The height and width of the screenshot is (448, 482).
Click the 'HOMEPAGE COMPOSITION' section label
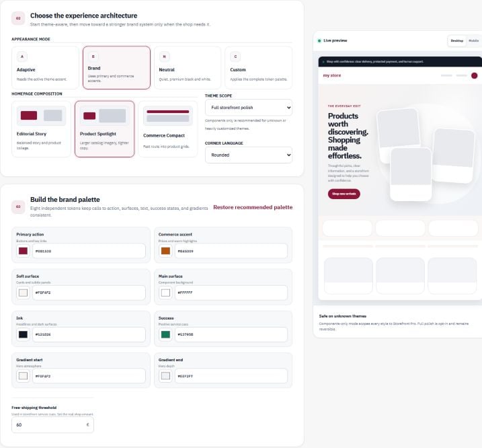point(36,94)
